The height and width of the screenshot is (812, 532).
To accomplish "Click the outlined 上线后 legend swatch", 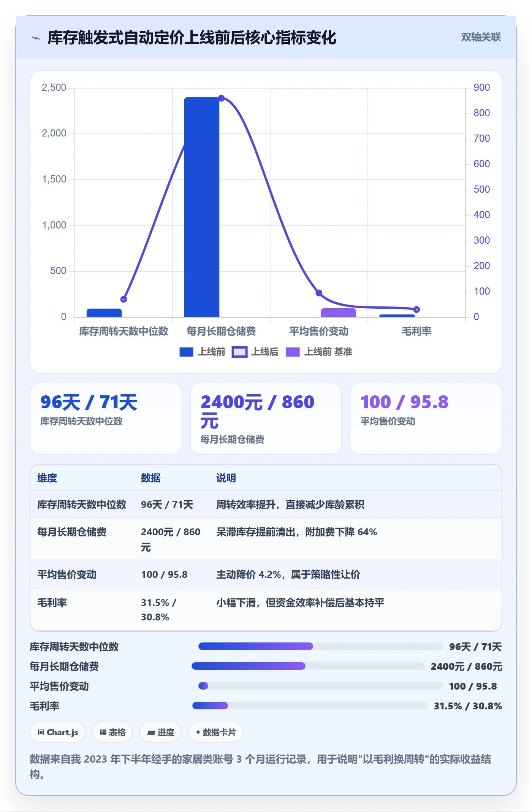I will point(239,352).
